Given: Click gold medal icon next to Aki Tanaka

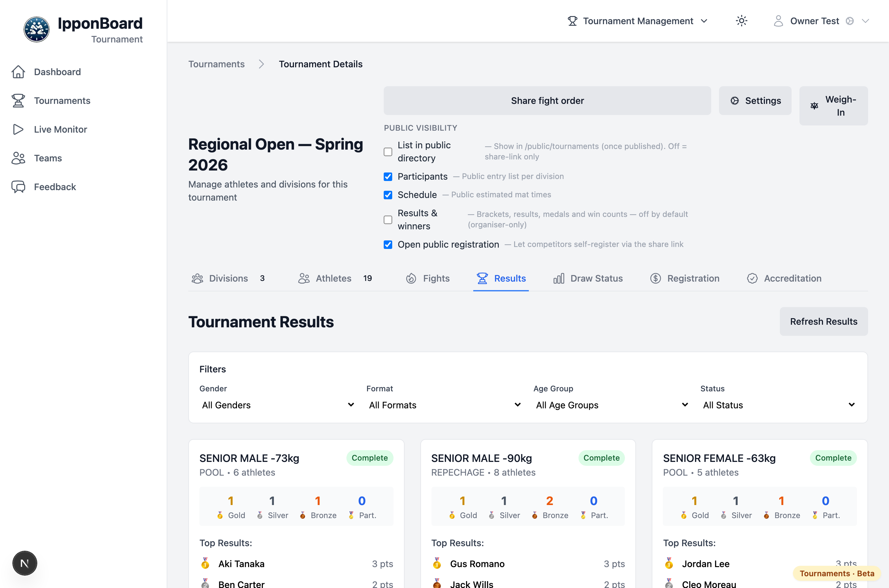Looking at the screenshot, I should (205, 563).
